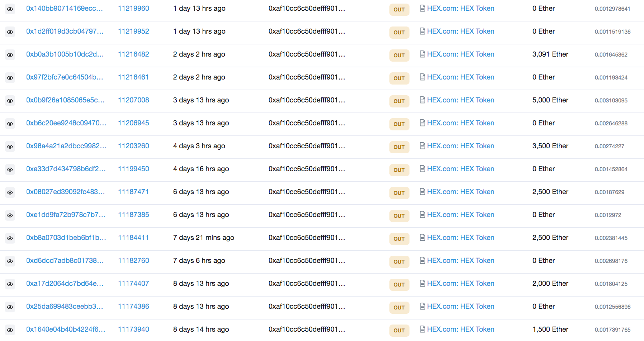The image size is (644, 341).
Task: Go to block 11203260
Action: (x=133, y=146)
